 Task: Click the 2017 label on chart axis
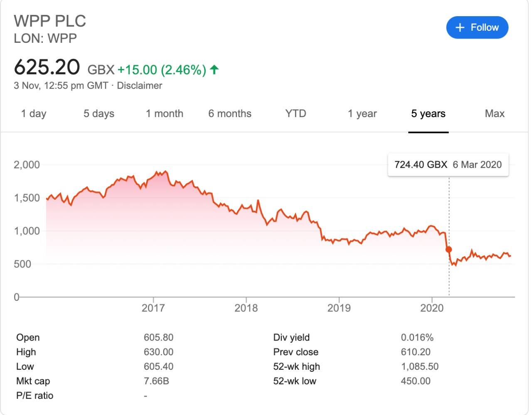[153, 308]
